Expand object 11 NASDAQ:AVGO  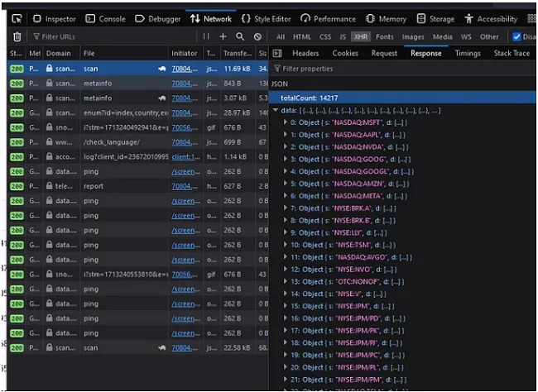click(285, 257)
